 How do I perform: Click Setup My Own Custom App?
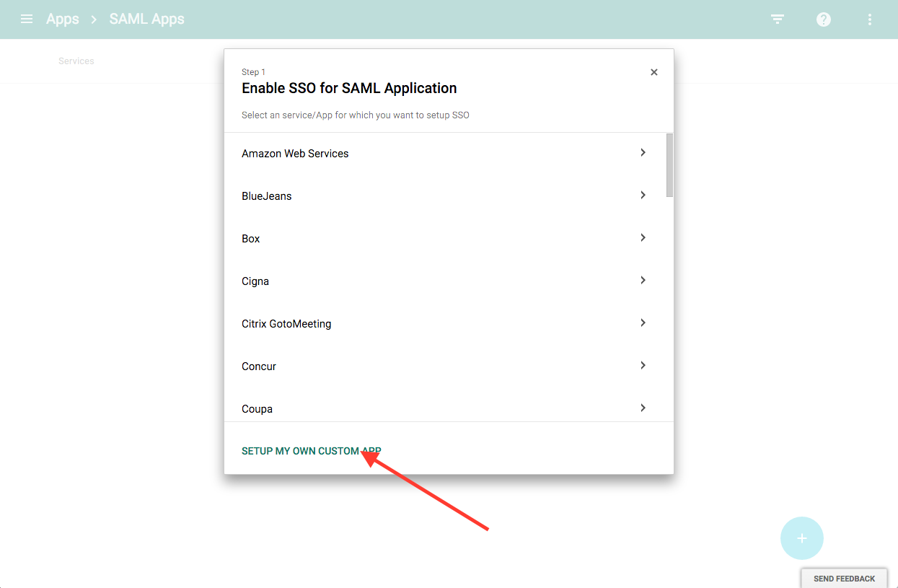tap(312, 451)
